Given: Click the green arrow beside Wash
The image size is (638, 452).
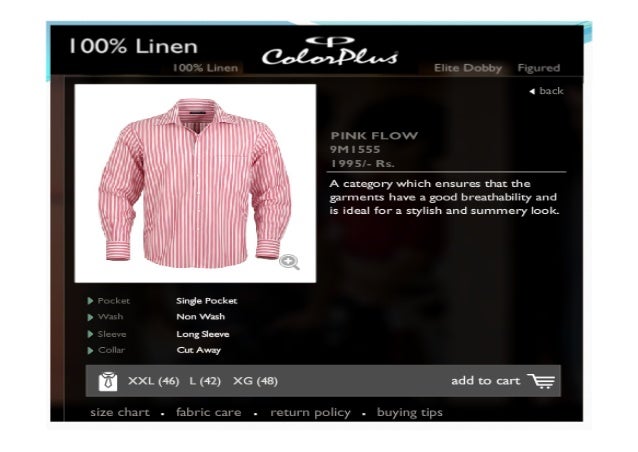Looking at the screenshot, I should (x=90, y=317).
